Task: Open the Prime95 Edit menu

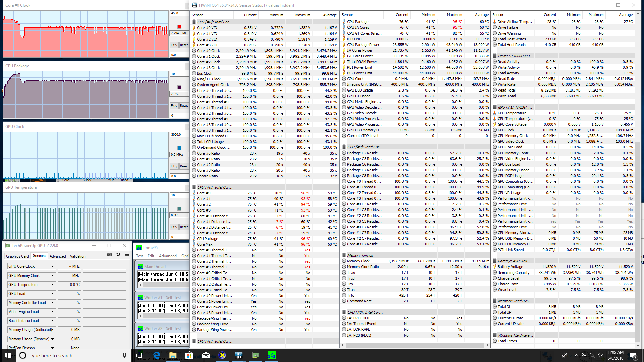Action: pyautogui.click(x=151, y=256)
